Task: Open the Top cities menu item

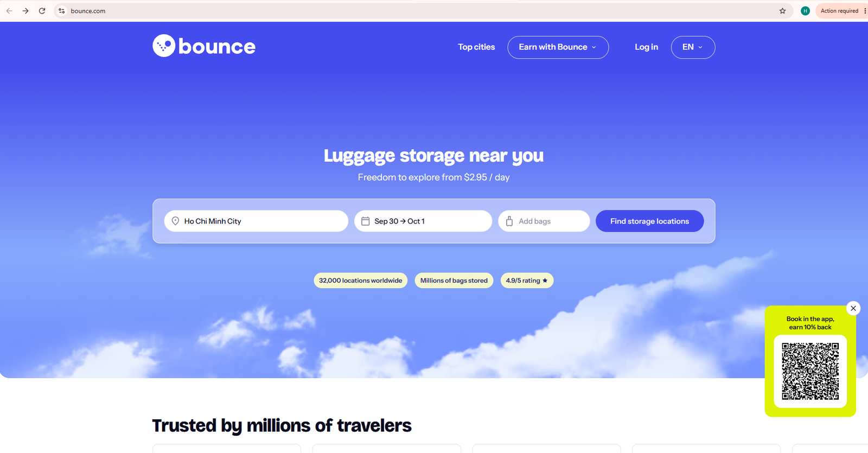Action: point(476,47)
